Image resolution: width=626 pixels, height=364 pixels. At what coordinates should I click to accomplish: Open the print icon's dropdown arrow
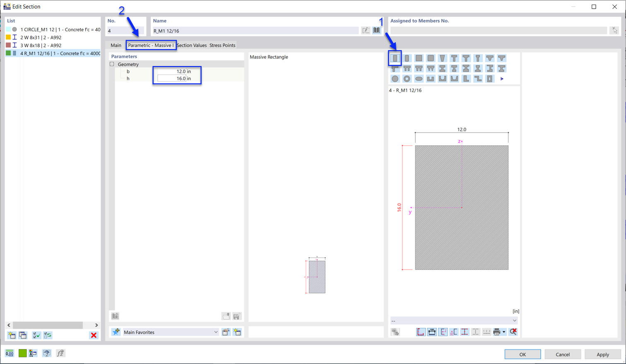504,332
